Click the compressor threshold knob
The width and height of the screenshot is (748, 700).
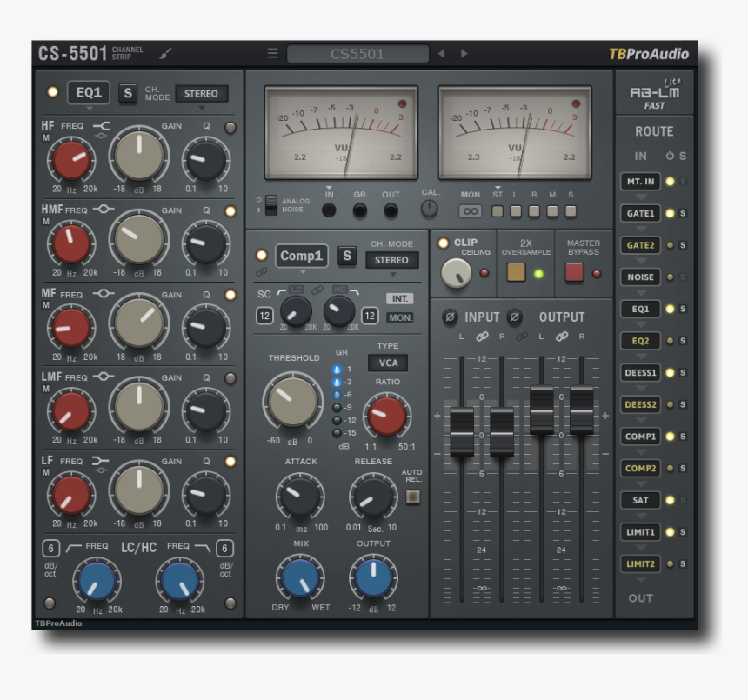[293, 402]
